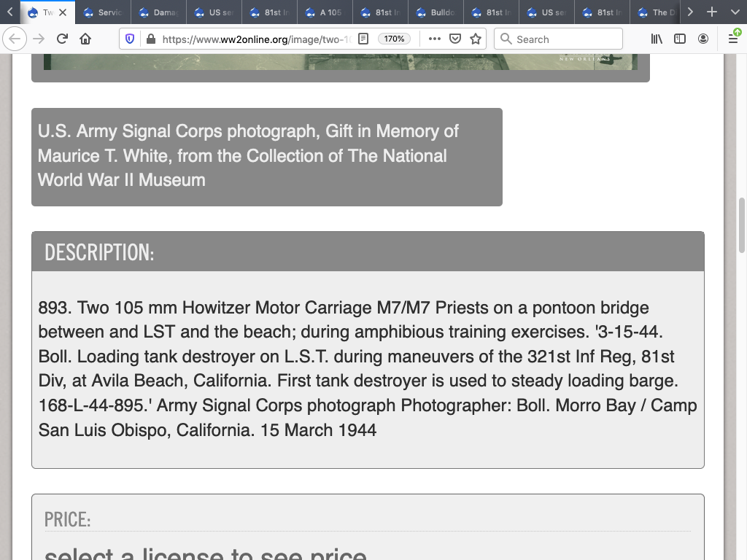Switch to the 'Bulldo' tab
The width and height of the screenshot is (747, 560).
tap(436, 12)
